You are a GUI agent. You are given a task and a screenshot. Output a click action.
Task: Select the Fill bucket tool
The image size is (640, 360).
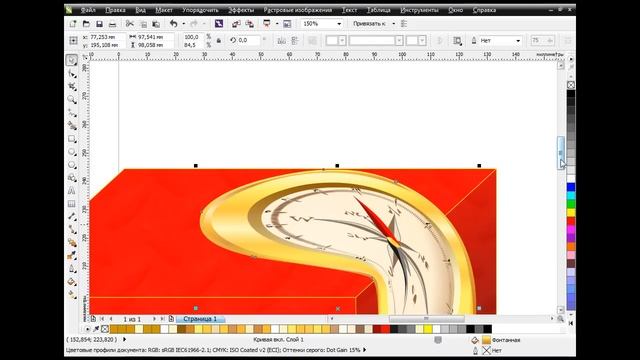click(x=72, y=282)
